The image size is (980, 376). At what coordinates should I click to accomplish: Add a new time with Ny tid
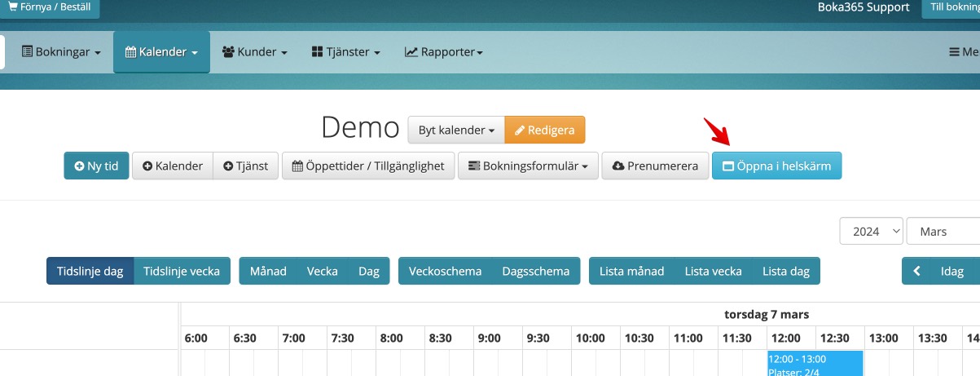click(96, 166)
